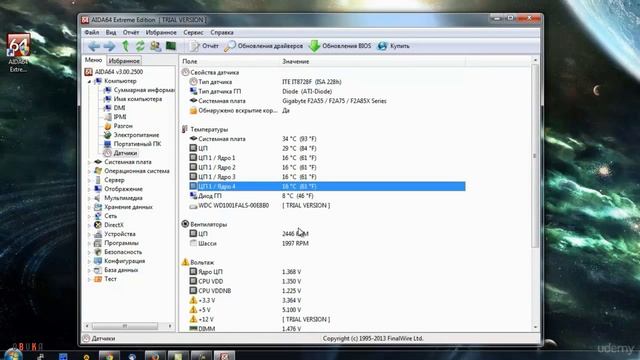This screenshot has width=640, height=360.
Task: Expand the Сеть tree node
Action: point(89,216)
